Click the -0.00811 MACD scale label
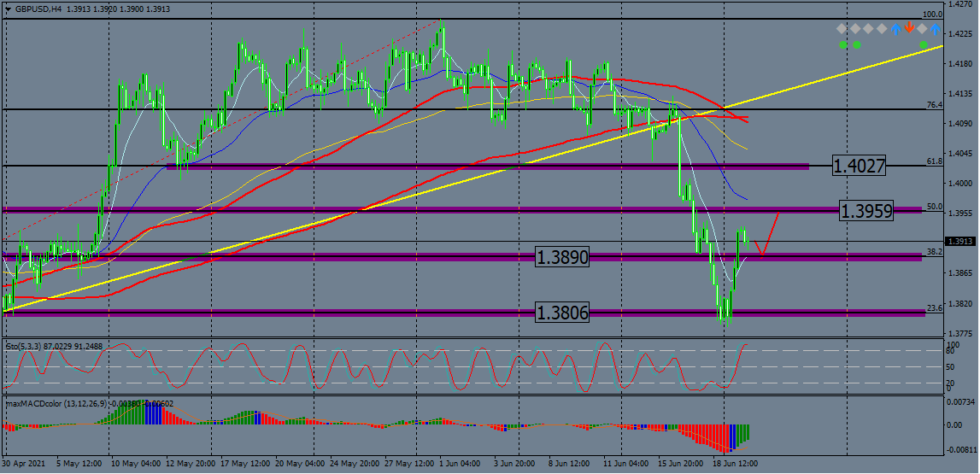980x474 pixels. (961, 449)
